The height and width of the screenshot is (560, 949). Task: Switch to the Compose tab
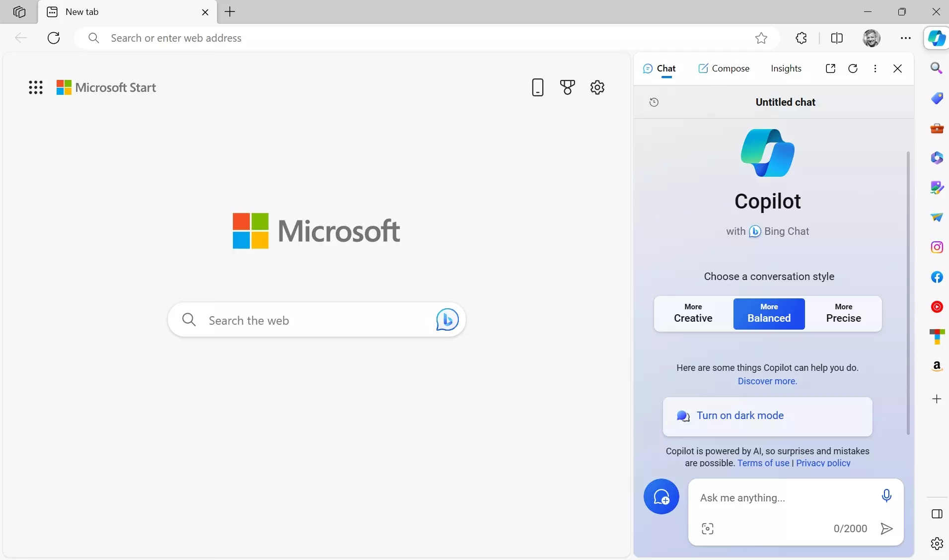(x=724, y=69)
